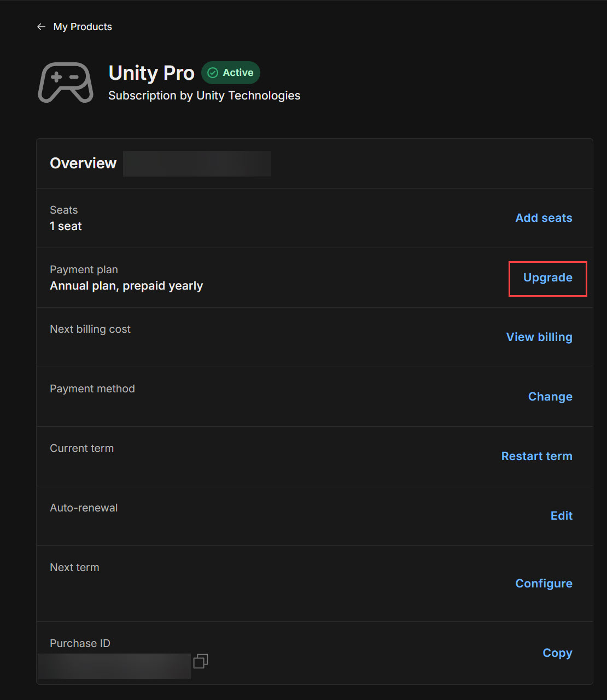Click the '1 seat' value
Viewport: 607px width, 700px height.
point(66,226)
